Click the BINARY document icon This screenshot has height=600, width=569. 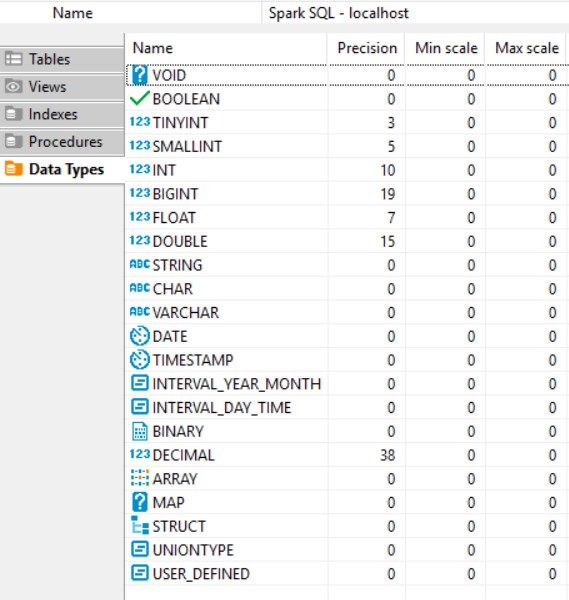(140, 431)
